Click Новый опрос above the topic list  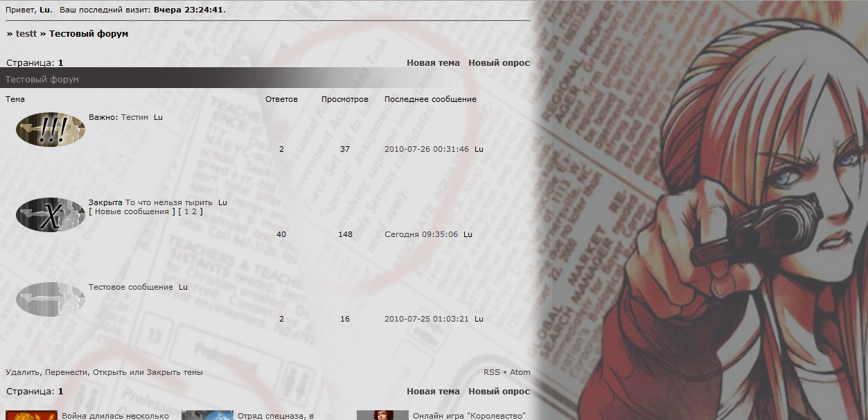pyautogui.click(x=499, y=62)
